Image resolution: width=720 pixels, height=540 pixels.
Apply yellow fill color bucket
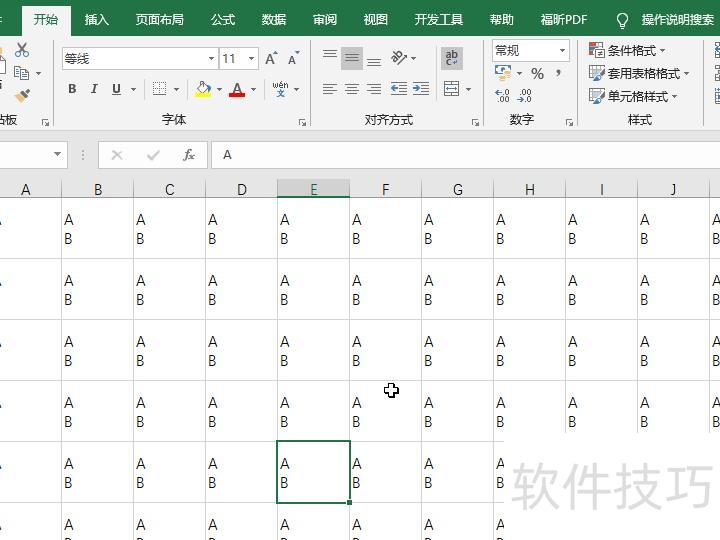point(203,89)
